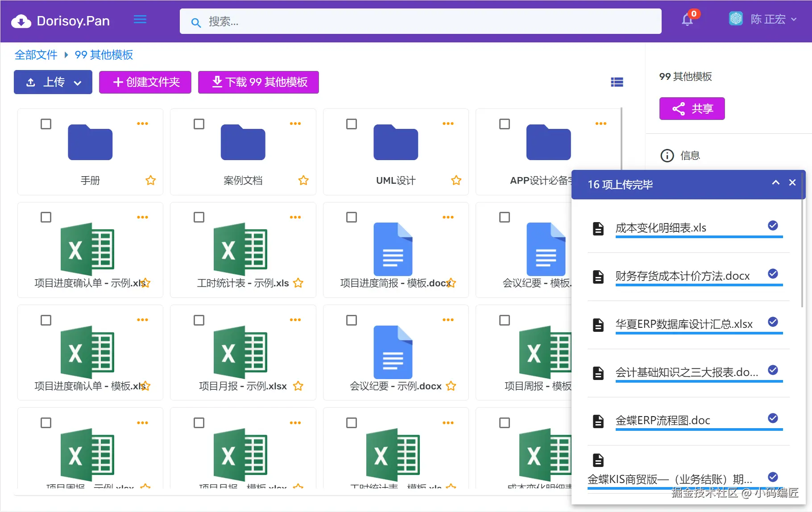Viewport: 812px width, 512px height.
Task: Click document icon of 会议纪要 - 示例.docx
Action: coord(393,352)
